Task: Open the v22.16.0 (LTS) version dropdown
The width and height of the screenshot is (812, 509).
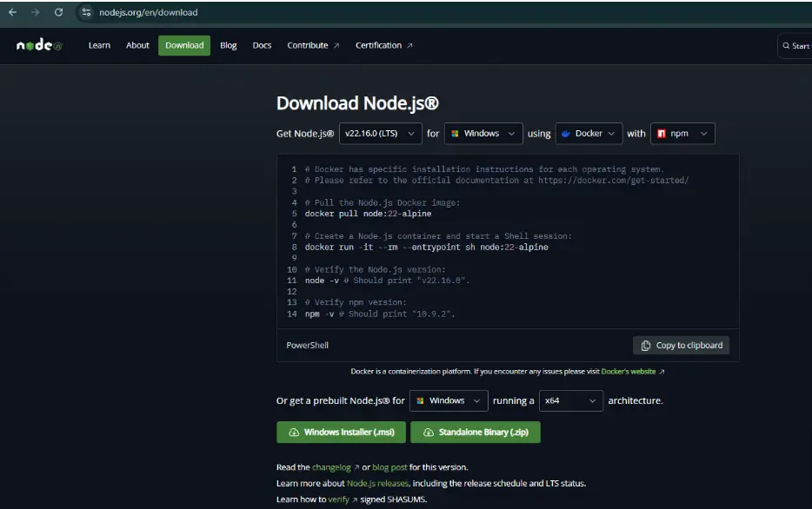Action: pos(381,134)
